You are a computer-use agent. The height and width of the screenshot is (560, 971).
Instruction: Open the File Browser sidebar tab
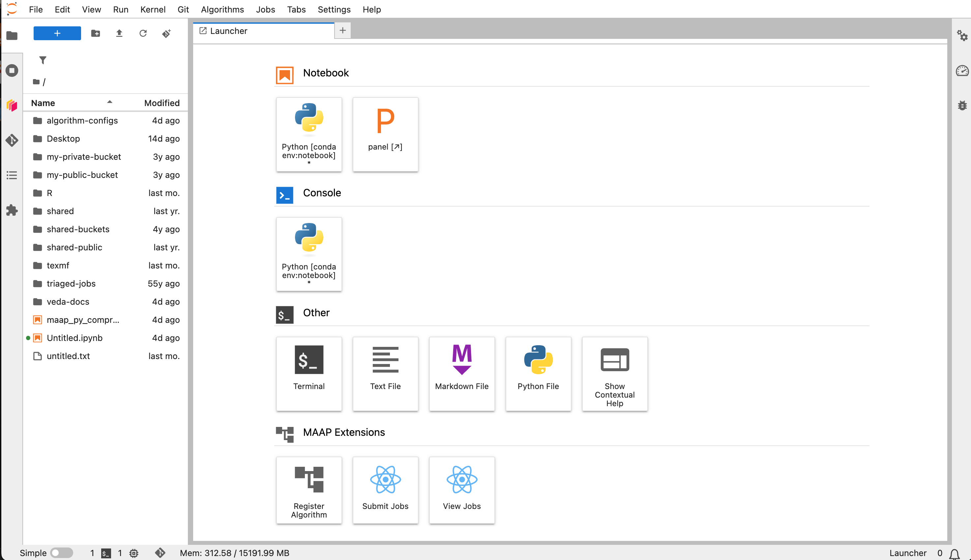tap(12, 36)
